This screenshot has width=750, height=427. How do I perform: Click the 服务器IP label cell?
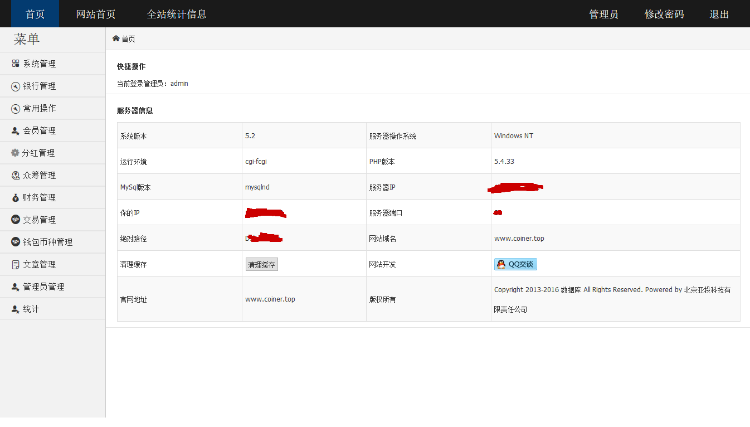(429, 187)
